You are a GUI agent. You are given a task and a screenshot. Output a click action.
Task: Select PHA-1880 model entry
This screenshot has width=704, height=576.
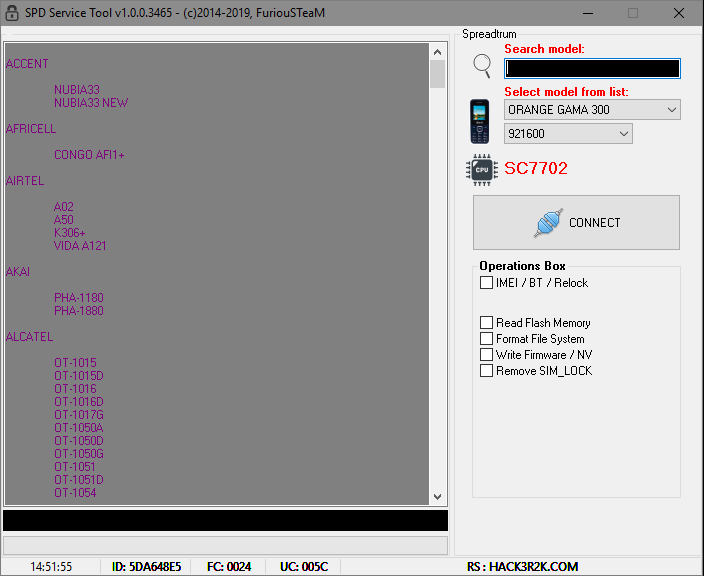(79, 311)
